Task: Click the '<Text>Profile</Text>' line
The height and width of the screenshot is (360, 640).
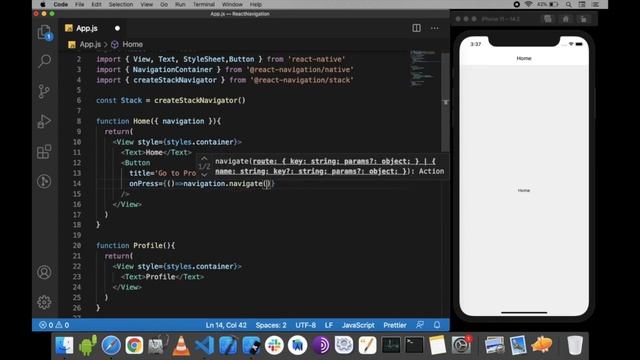Action: [x=162, y=277]
